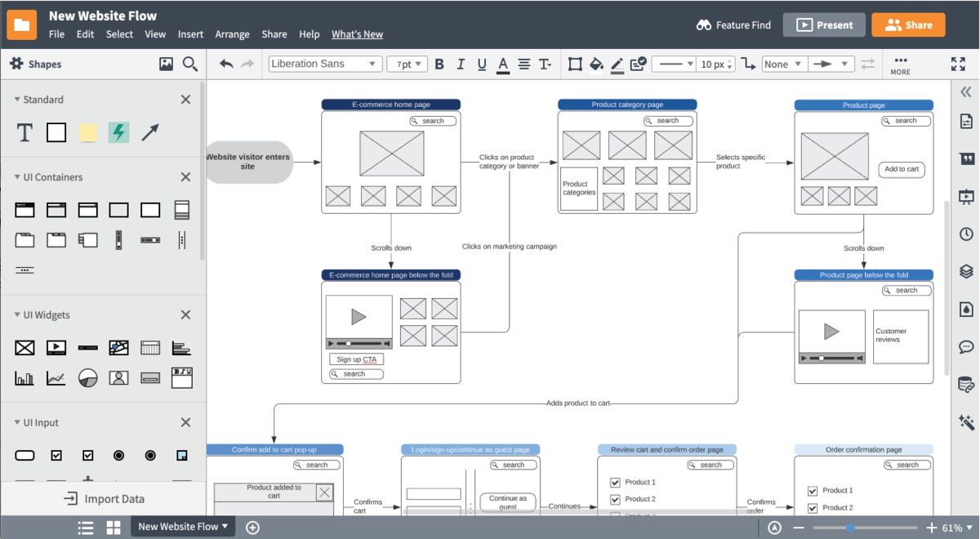
Task: Open the Arrange menu
Action: point(232,34)
